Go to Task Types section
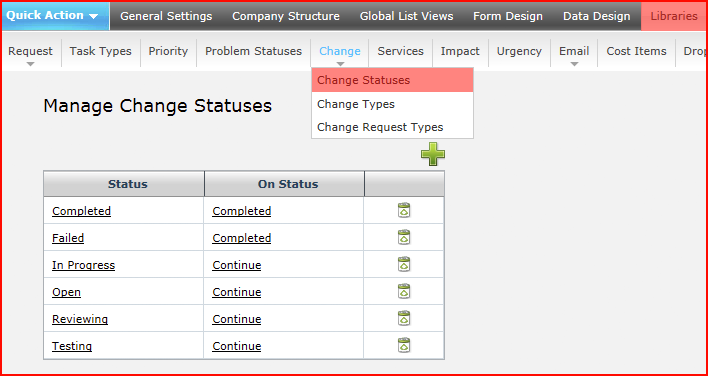Viewport: 708px width, 376px height. [100, 51]
